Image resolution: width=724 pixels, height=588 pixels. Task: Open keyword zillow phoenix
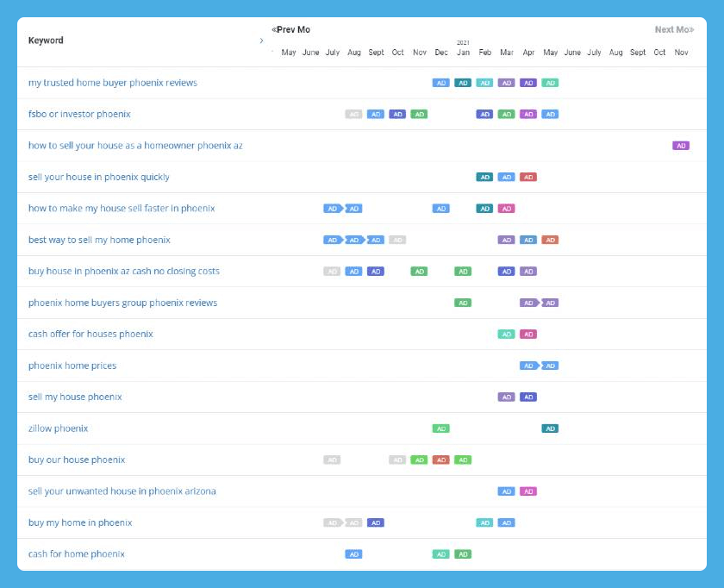(x=59, y=428)
